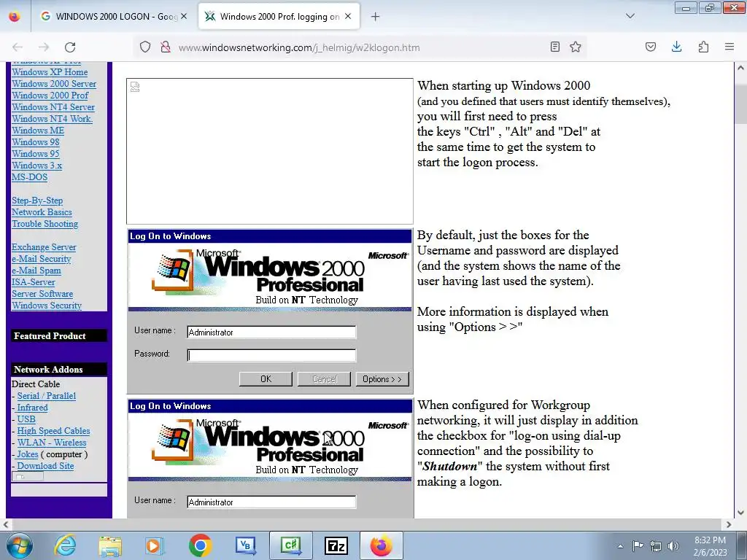Open a new tab with plus button
Image resolution: width=747 pixels, height=560 pixels.
click(376, 17)
